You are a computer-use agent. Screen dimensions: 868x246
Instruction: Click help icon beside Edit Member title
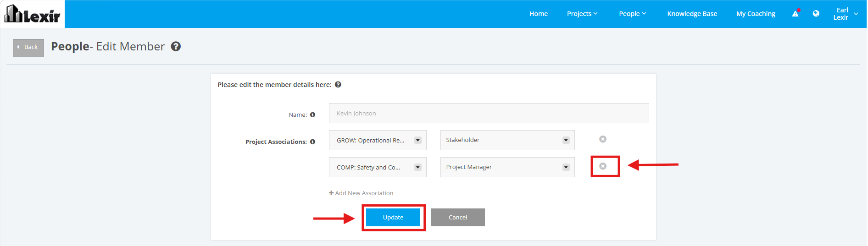176,46
